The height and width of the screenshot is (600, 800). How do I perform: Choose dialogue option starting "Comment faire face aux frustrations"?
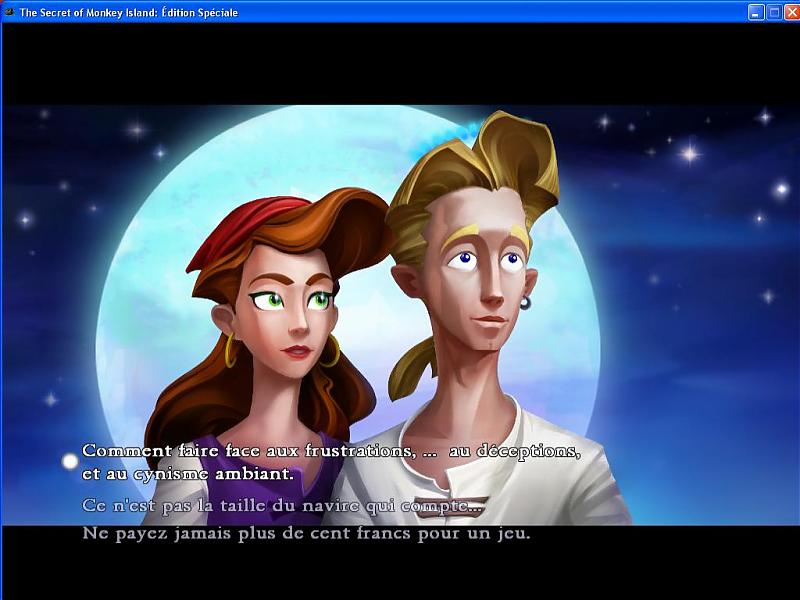331,462
